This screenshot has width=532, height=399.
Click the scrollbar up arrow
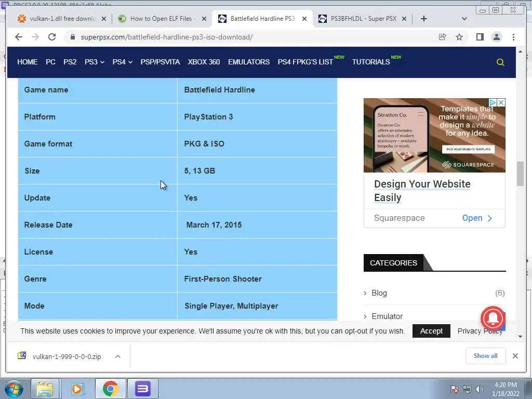[520, 51]
